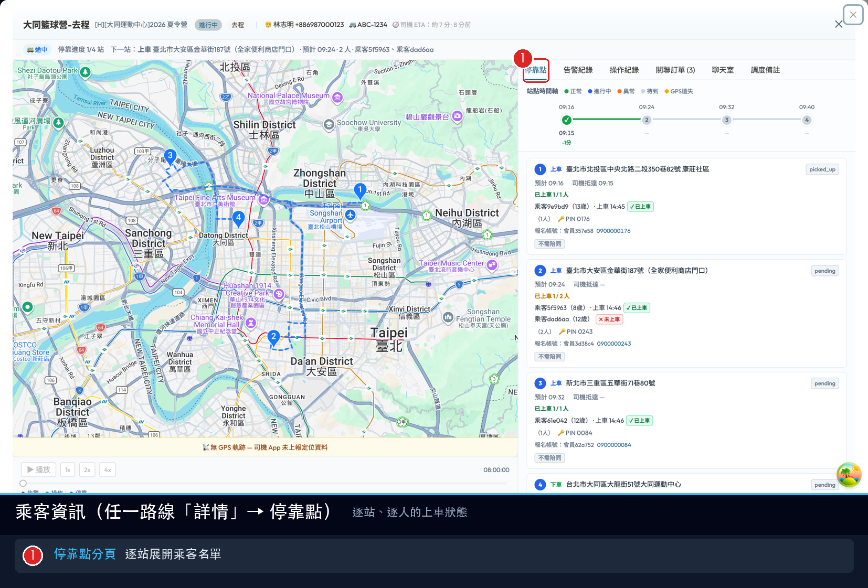Screen dimensions: 868x588
Task: Click the 未上車 tag for passenger dad6aa
Action: coord(609,319)
